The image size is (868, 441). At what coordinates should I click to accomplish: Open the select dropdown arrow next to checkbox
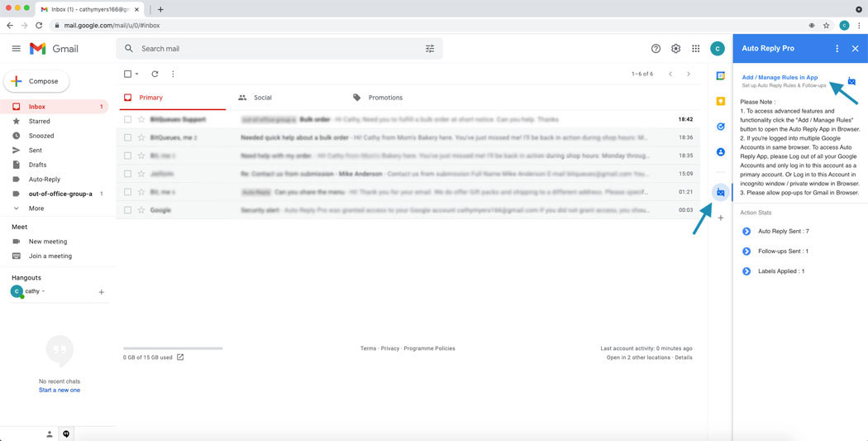click(x=136, y=74)
